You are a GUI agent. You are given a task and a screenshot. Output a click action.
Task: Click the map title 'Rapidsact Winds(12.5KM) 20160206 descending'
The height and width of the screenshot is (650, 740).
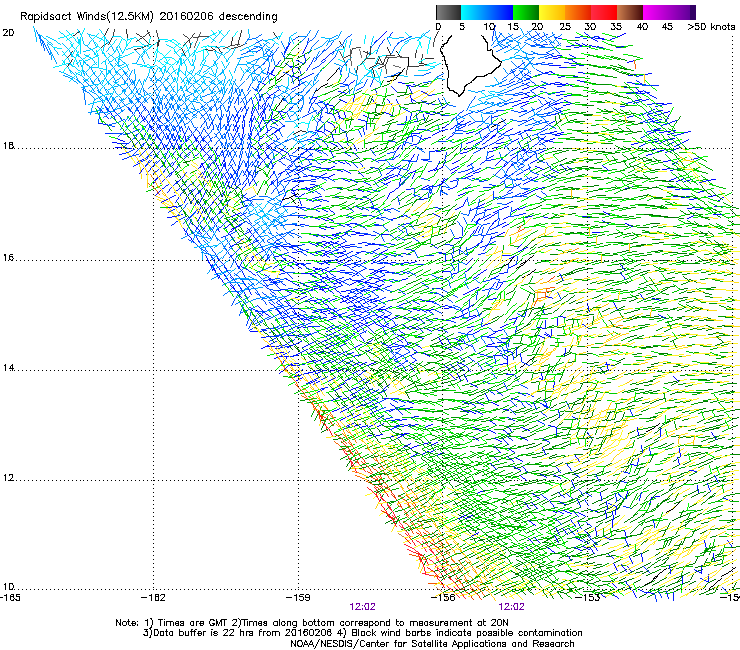[149, 16]
